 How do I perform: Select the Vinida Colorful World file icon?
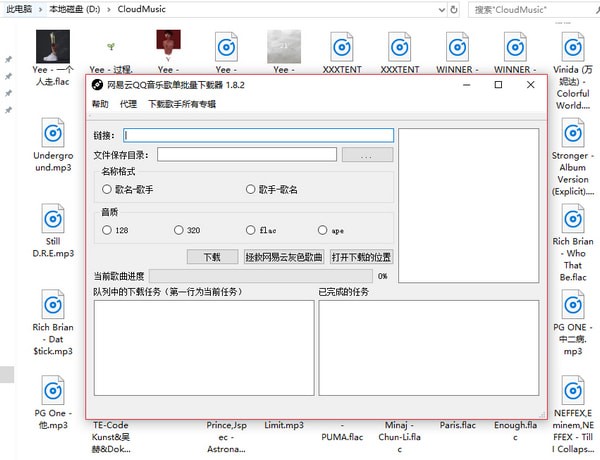[x=573, y=47]
